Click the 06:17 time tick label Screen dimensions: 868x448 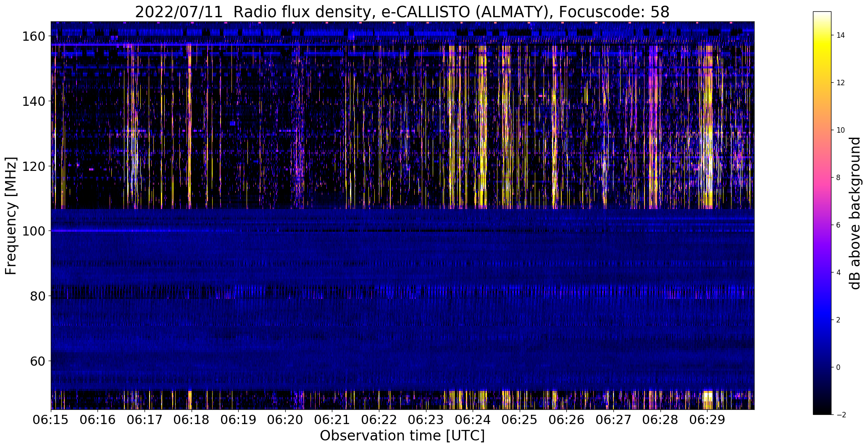coord(145,420)
